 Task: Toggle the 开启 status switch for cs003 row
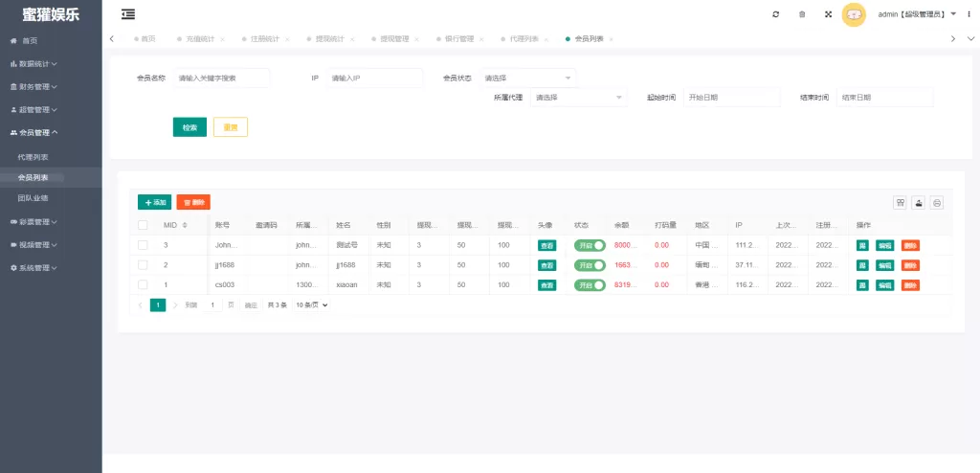[590, 285]
